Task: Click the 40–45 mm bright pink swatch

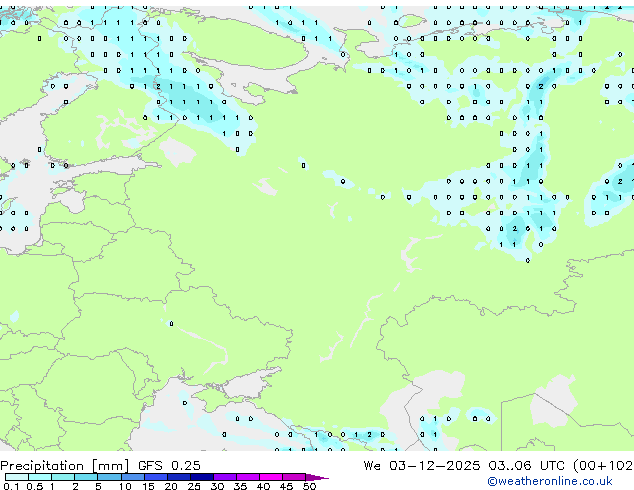Action: [270, 477]
